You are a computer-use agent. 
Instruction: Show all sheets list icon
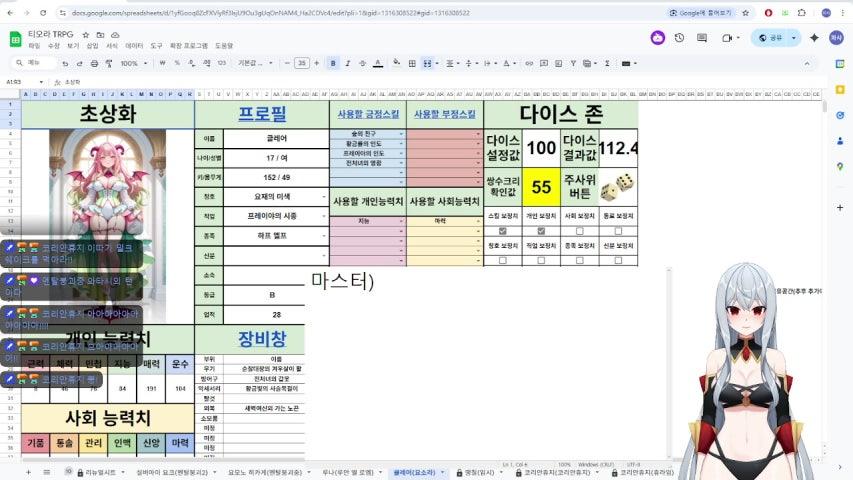47,472
